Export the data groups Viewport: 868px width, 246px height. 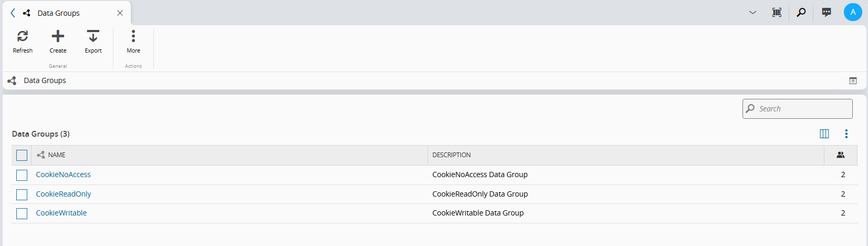tap(93, 42)
